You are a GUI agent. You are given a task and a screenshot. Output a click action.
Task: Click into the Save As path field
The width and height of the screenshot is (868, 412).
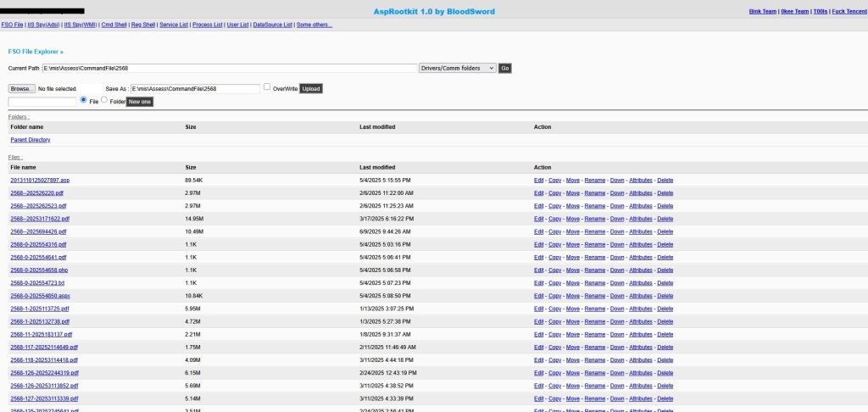194,88
